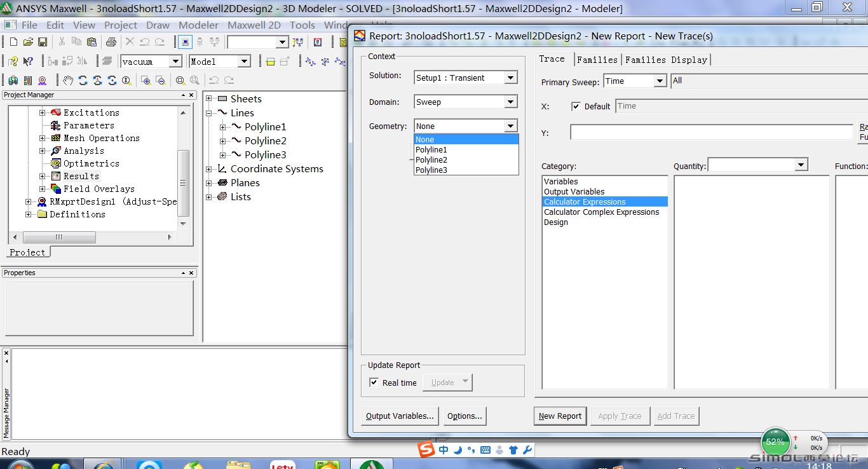The width and height of the screenshot is (868, 469).
Task: Open the Primary Sweep Time dropdown
Action: click(634, 81)
